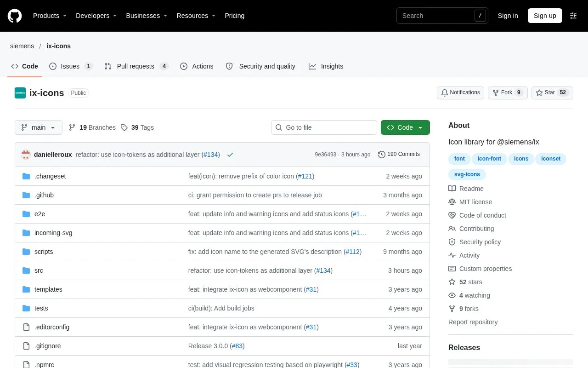Open the src folder
Viewport: 588px width, 368px height.
click(x=39, y=270)
